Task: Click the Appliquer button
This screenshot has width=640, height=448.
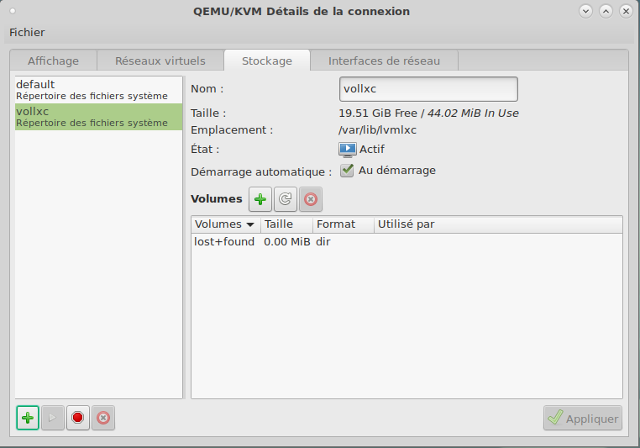Action: [x=582, y=418]
